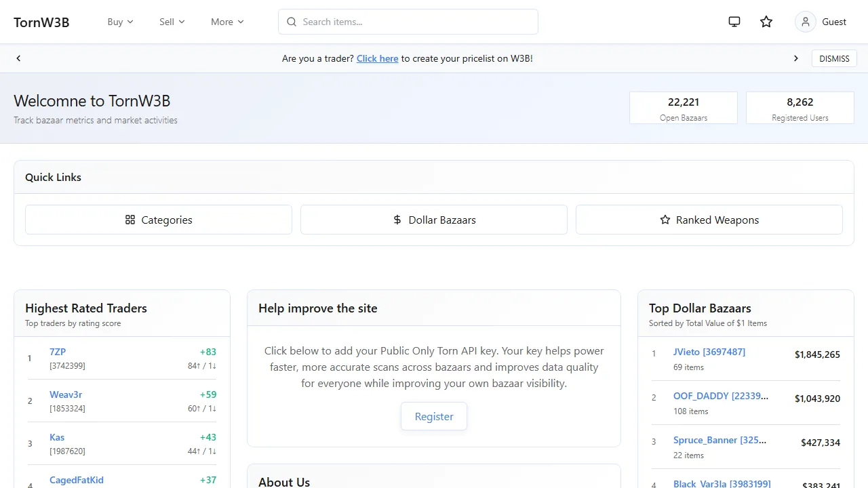Click the search magnifying glass icon
The width and height of the screenshot is (868, 488).
point(292,22)
